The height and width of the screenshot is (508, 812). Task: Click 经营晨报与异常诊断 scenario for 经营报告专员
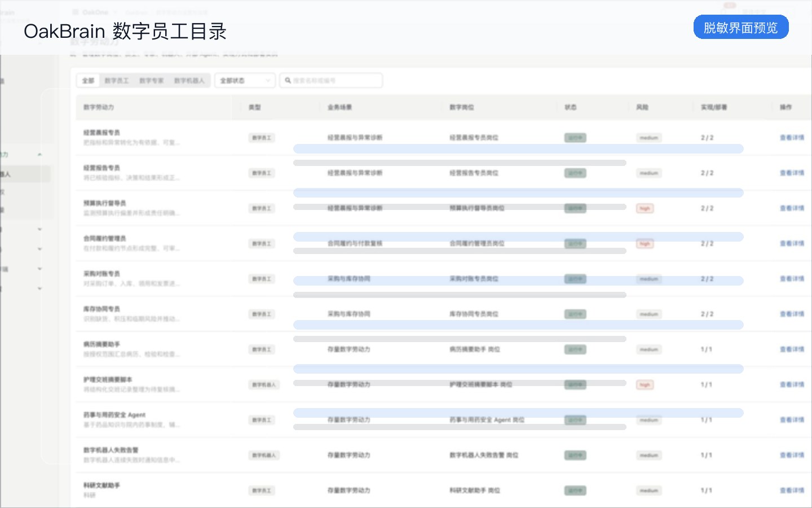(x=355, y=173)
